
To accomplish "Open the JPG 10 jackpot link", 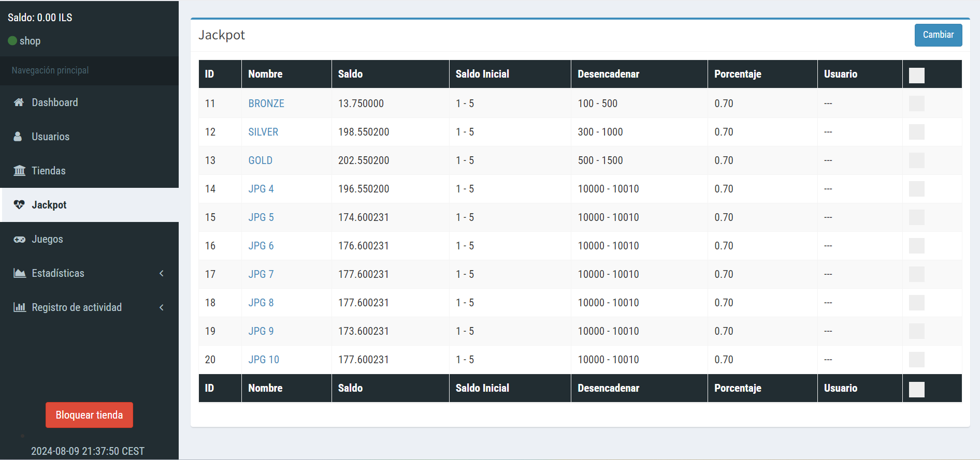I will tap(264, 360).
